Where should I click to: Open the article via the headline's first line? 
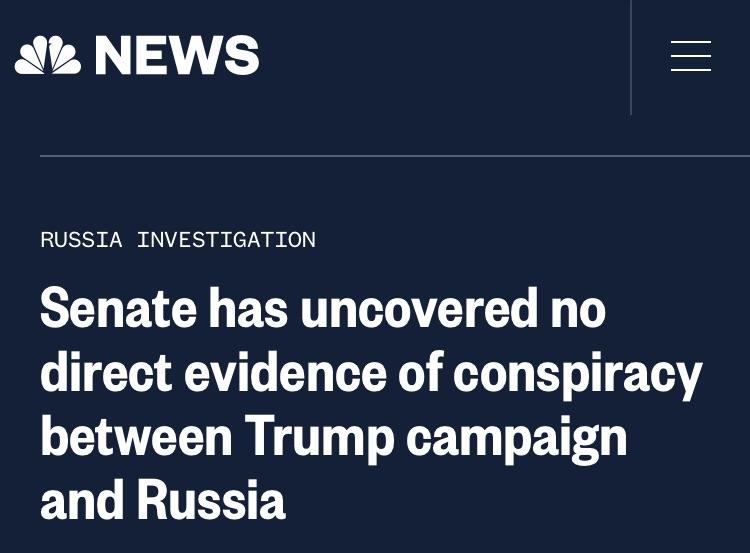coord(323,308)
